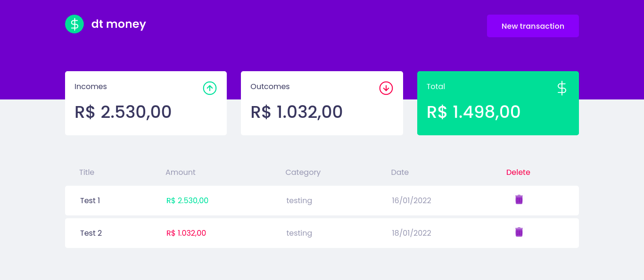This screenshot has height=280, width=644.
Task: Select the circular outcome indicator icon
Action: tap(386, 88)
